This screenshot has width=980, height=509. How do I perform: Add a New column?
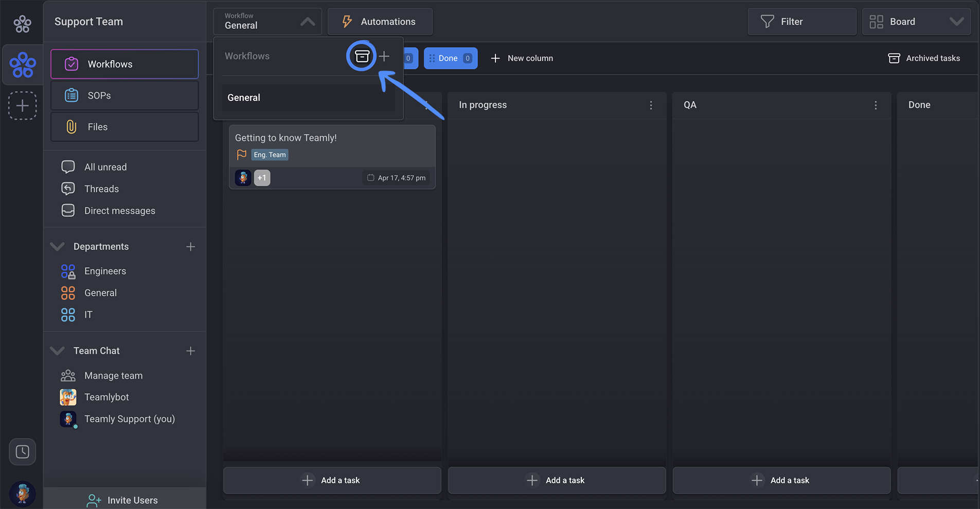point(522,58)
